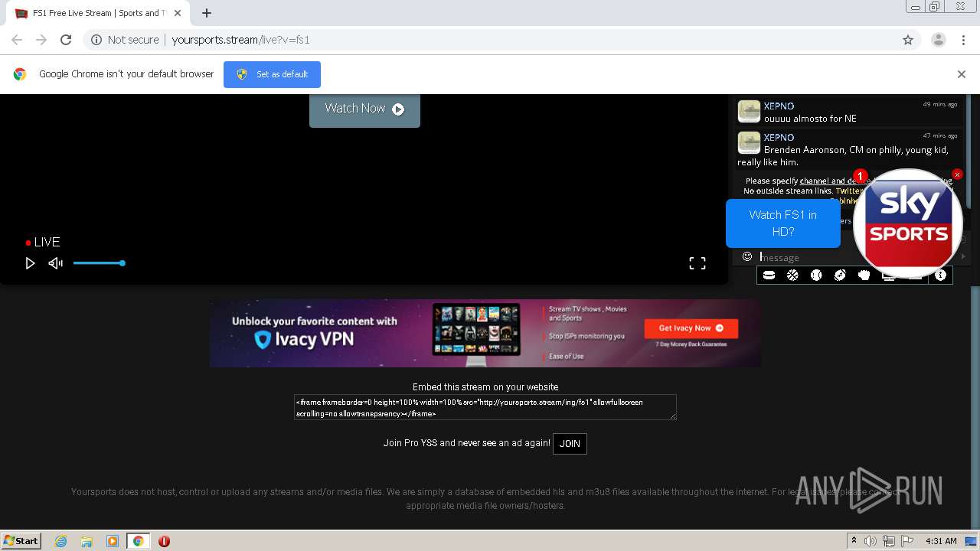
Task: Close the FS1 Free Live Stream tab
Action: point(178,13)
